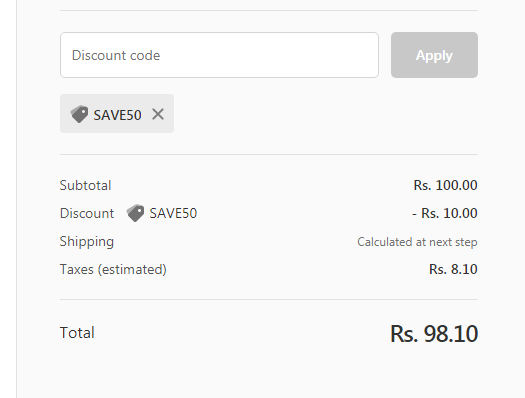Image resolution: width=525 pixels, height=398 pixels.
Task: Click the SAVE50 label in the Discount row
Action: pyautogui.click(x=173, y=213)
